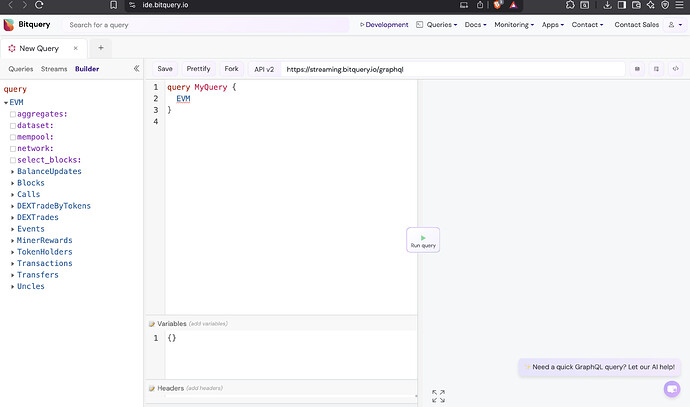The width and height of the screenshot is (690, 407).
Task: Open the chat support bubble icon
Action: (x=672, y=389)
